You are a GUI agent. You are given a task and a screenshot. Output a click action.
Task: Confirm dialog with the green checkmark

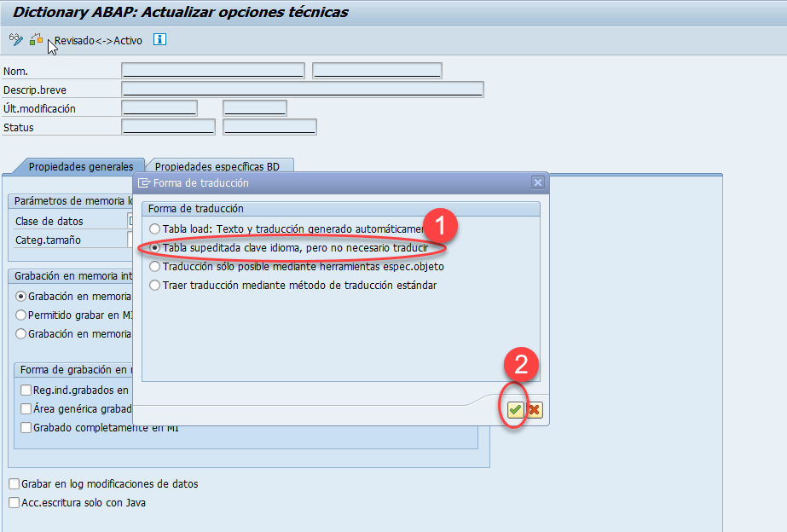point(515,410)
